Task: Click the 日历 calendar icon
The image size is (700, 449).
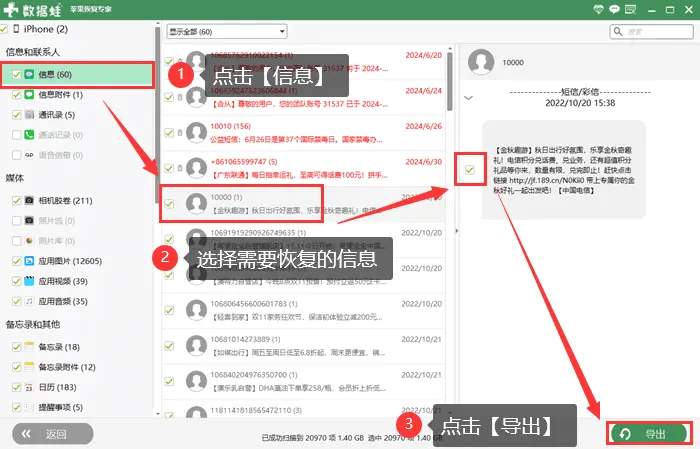Action: 29,387
